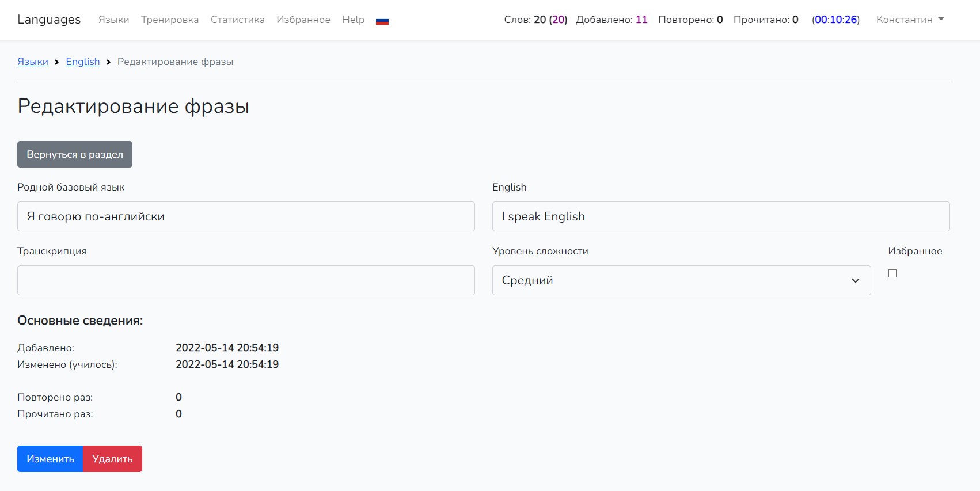Follow the English breadcrumb link
The image size is (980, 491).
(x=82, y=62)
